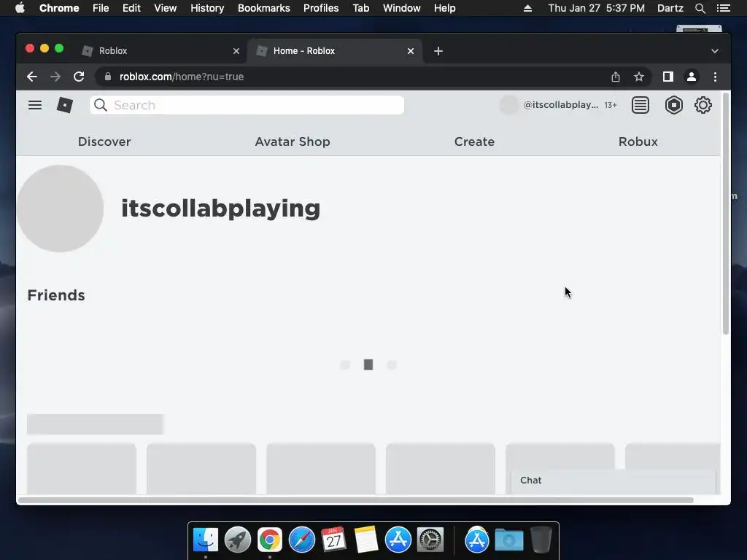Image resolution: width=747 pixels, height=560 pixels.
Task: Focus the Roblox Search field
Action: click(x=247, y=105)
